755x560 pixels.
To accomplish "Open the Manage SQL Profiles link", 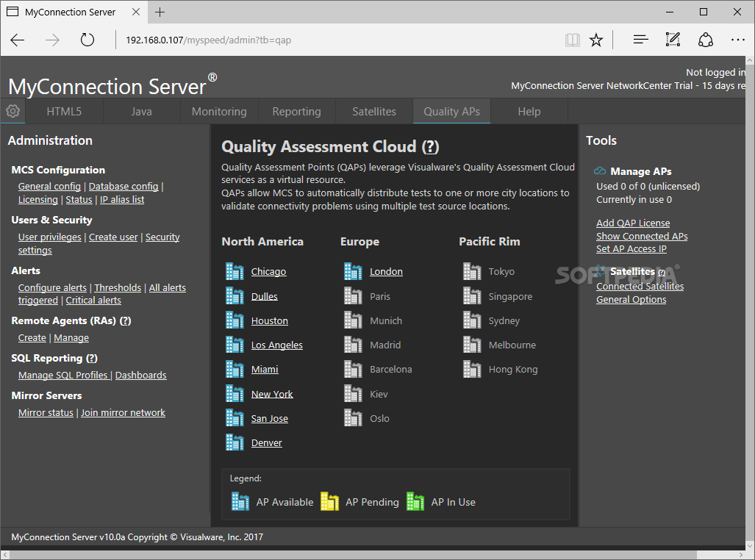I will point(62,375).
